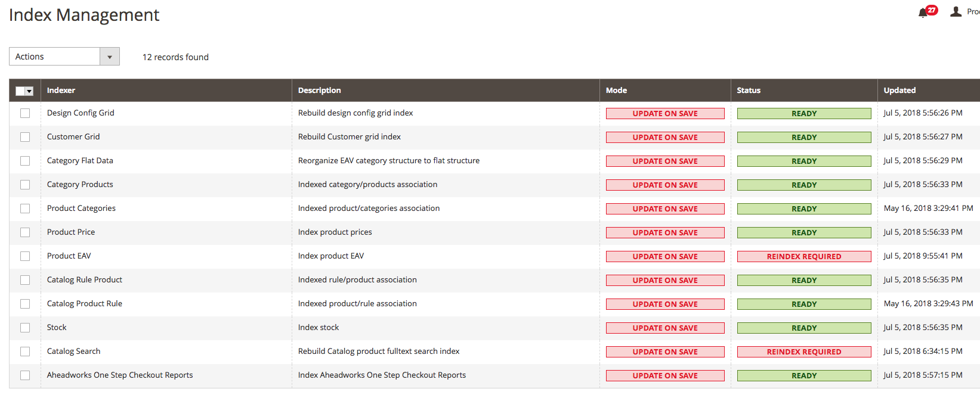The height and width of the screenshot is (398, 980).
Task: Click Reindex Required badge for Catalog Search
Action: coord(803,352)
